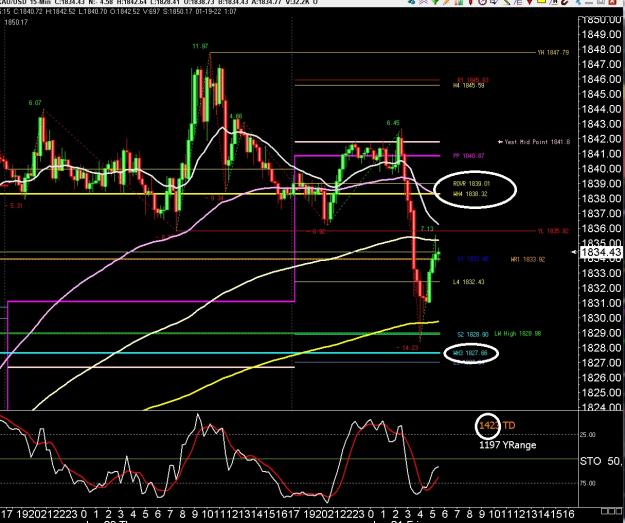
Task: Click the 1825.00 price axis label
Action: point(601,393)
